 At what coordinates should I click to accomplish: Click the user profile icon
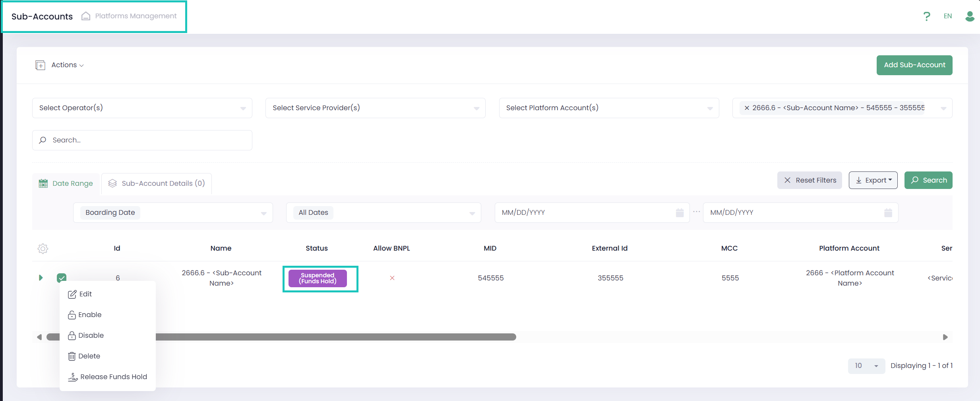click(x=970, y=16)
